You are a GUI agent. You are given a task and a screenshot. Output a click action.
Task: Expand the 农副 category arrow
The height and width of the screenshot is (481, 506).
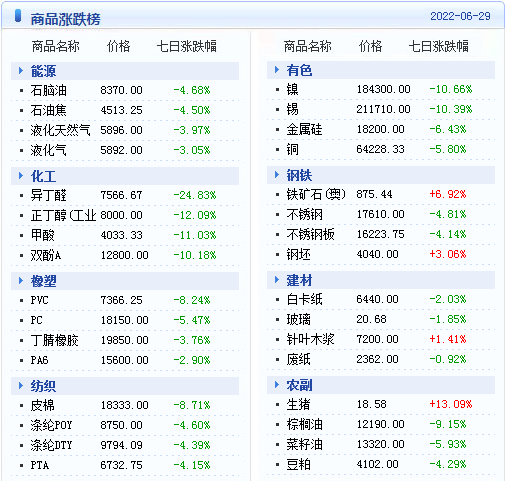coord(277,385)
